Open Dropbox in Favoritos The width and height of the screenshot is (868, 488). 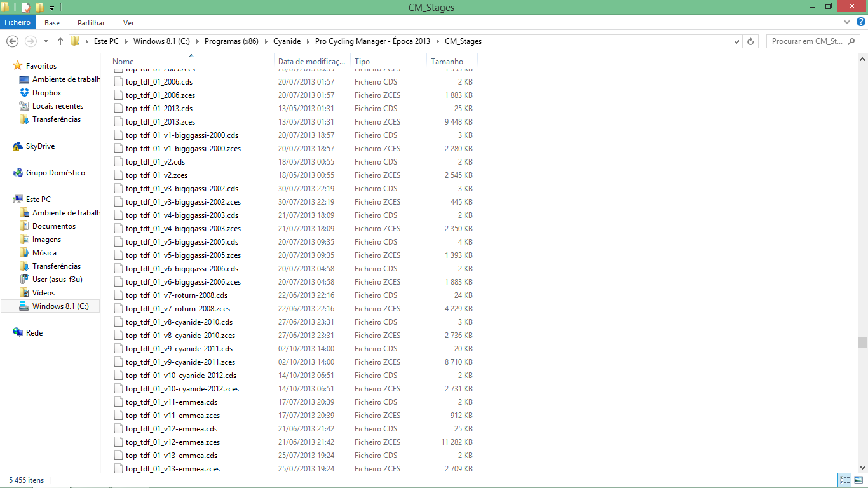46,93
